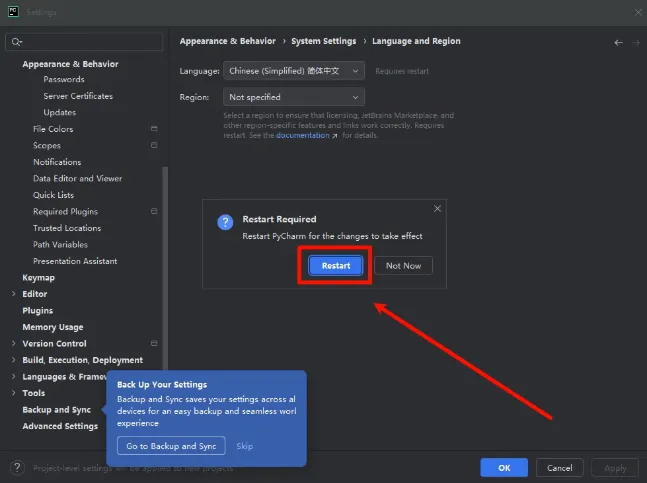Expand the Editor settings section

14,294
